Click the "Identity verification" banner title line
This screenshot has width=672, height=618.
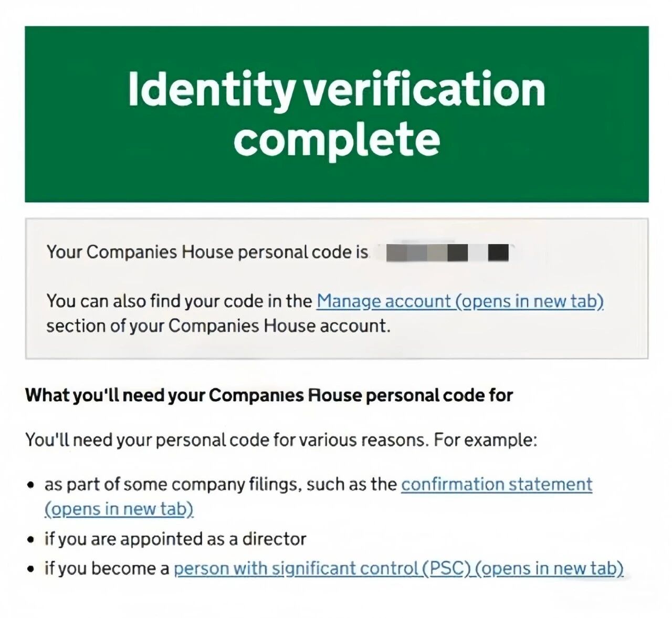tap(337, 89)
